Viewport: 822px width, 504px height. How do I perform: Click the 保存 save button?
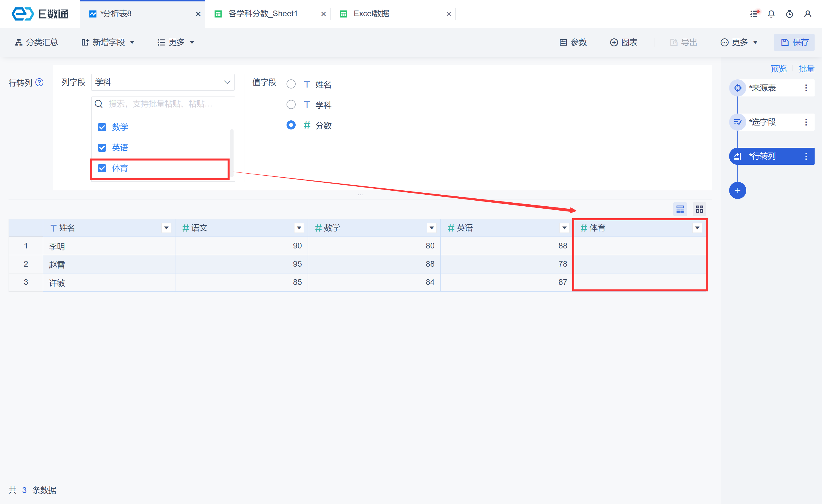794,42
